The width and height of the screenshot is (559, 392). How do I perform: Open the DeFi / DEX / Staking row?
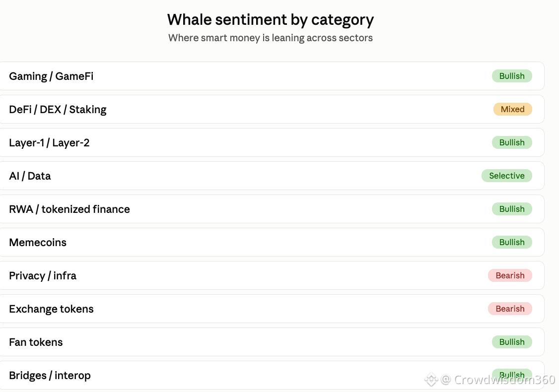272,109
